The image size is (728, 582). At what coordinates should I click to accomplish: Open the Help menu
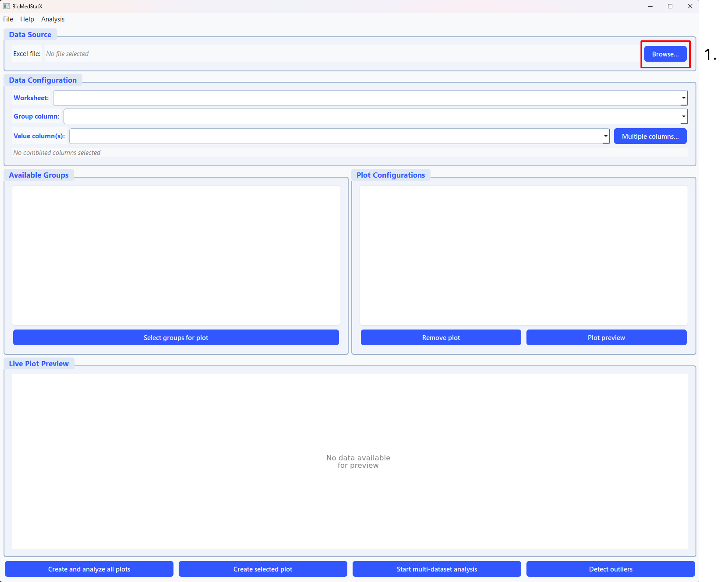click(x=27, y=19)
